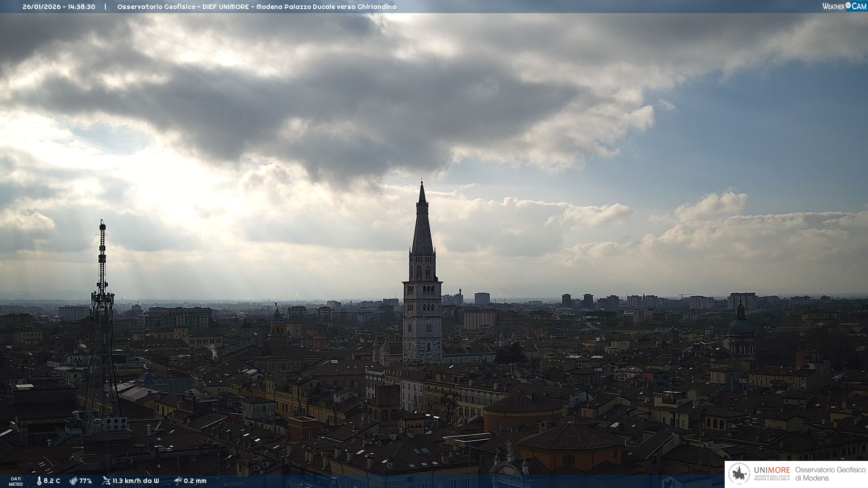Click Osservatorio Geofisico di Modena text

click(830, 474)
